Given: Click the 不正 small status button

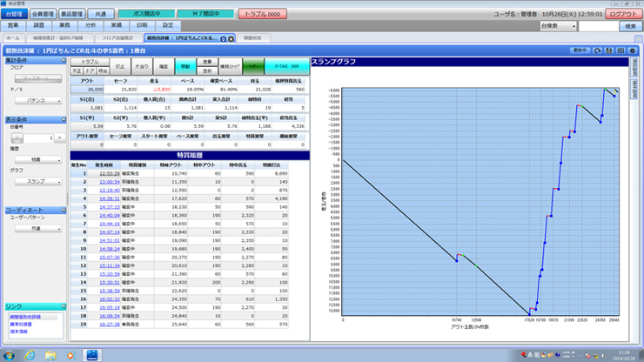Looking at the screenshot, I should tap(77, 70).
